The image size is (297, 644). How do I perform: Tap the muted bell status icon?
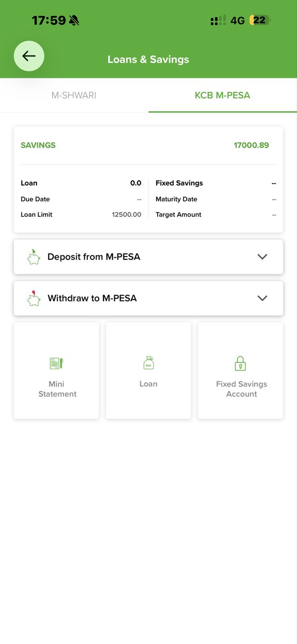(x=74, y=20)
